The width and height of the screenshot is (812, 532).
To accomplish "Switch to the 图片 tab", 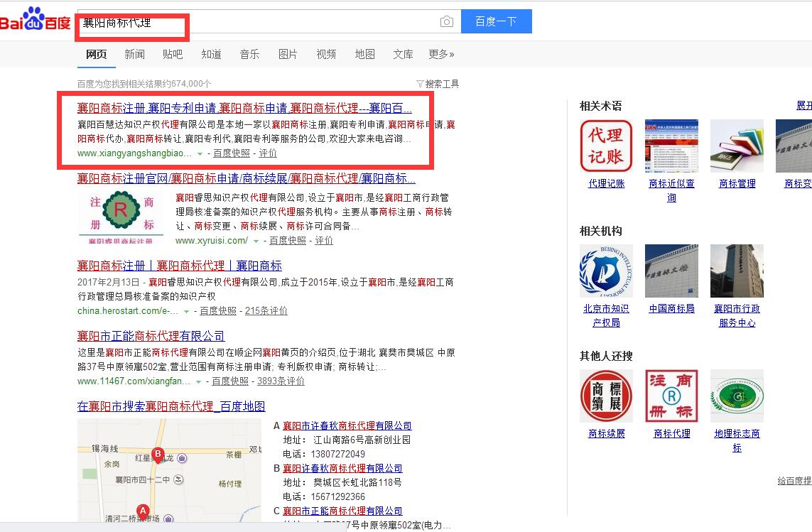I will pyautogui.click(x=288, y=54).
